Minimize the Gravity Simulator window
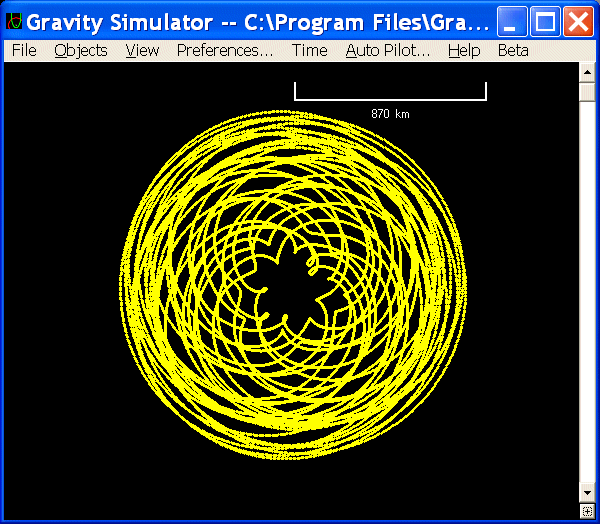This screenshot has width=600, height=524. 512,22
